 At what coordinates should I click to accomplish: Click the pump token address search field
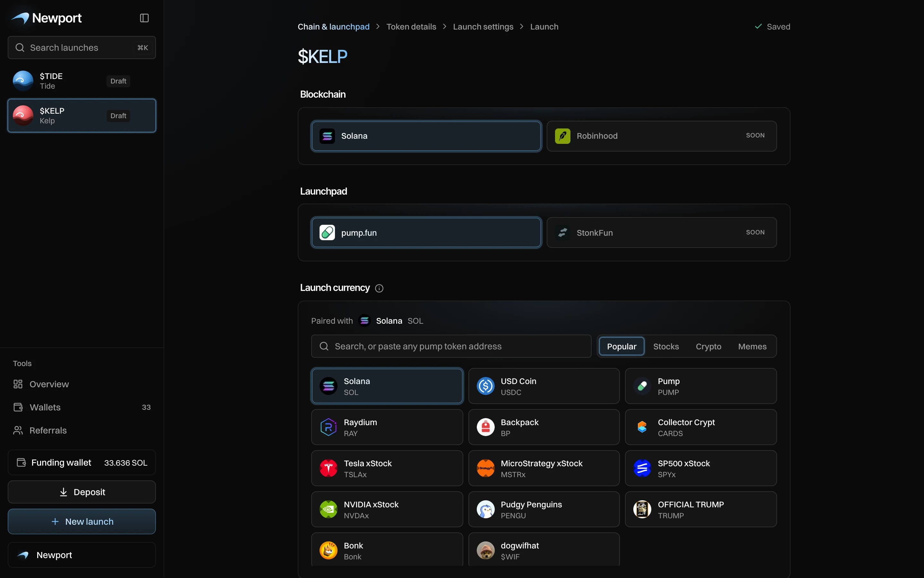pyautogui.click(x=451, y=346)
